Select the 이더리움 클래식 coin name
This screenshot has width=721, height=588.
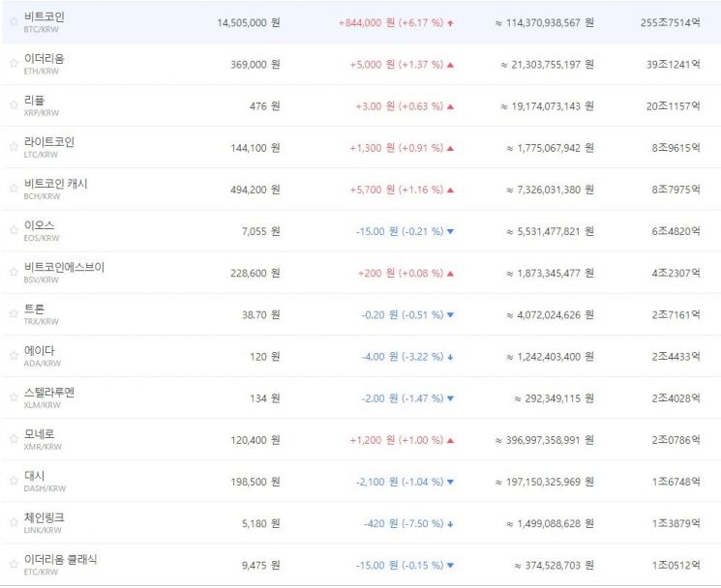coord(61,560)
